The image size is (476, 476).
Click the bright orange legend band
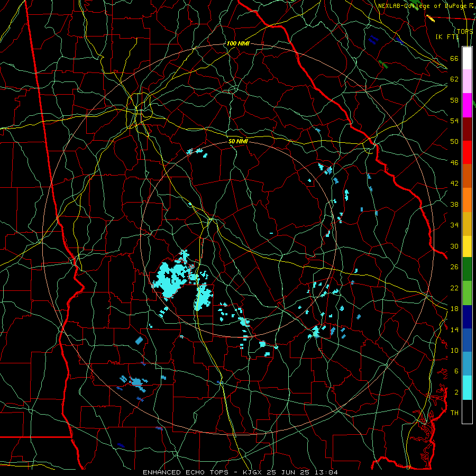click(467, 200)
